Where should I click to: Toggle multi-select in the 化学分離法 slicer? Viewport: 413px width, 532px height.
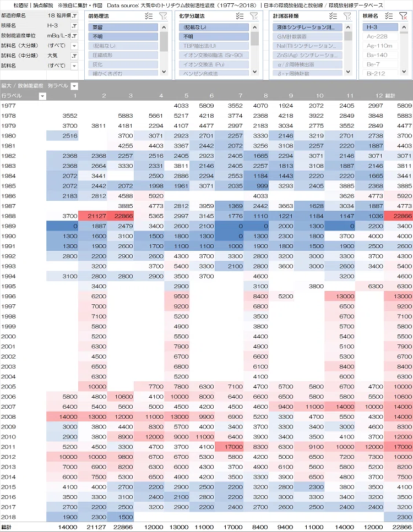[240, 16]
